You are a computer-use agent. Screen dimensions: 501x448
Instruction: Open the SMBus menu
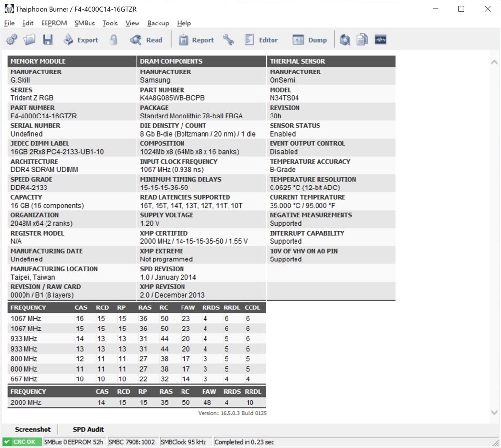coord(85,23)
